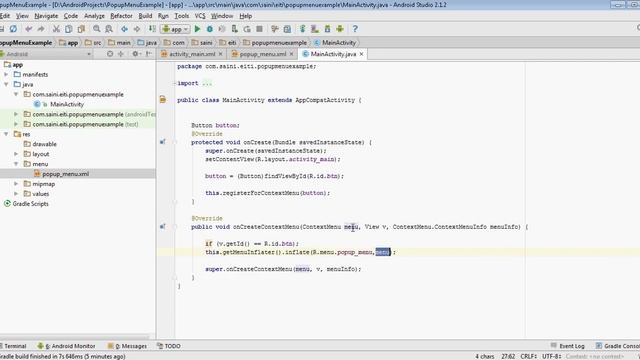Image resolution: width=640 pixels, height=360 pixels.
Task: Open the Code menu
Action: (71, 16)
